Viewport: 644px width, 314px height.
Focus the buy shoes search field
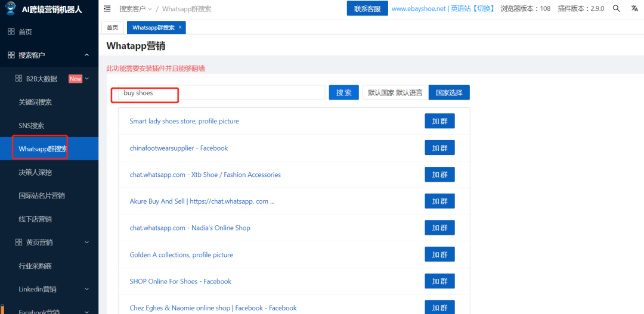221,92
